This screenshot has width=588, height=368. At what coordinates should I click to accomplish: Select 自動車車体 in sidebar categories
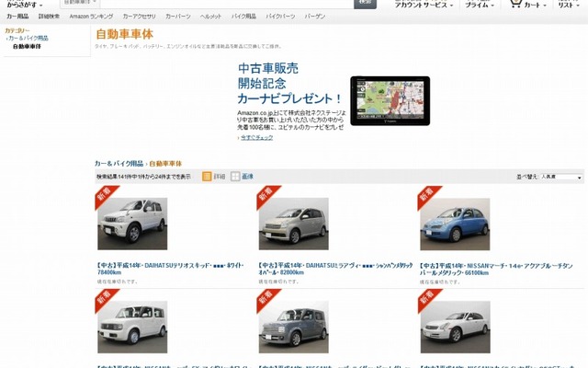point(27,46)
